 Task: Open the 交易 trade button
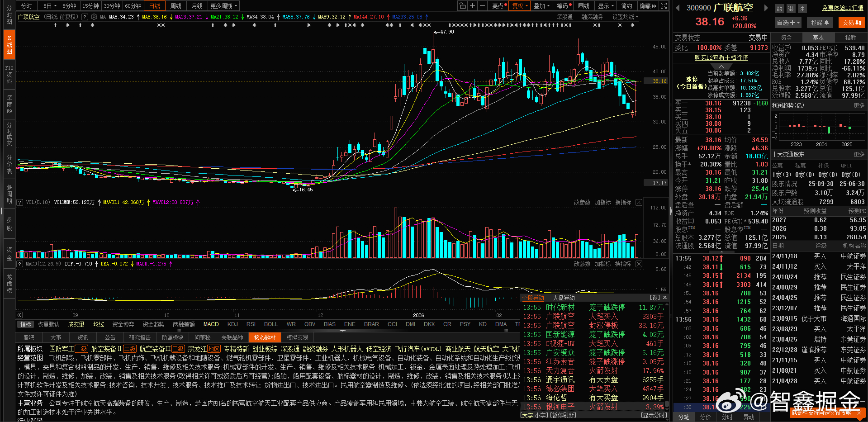(x=852, y=23)
